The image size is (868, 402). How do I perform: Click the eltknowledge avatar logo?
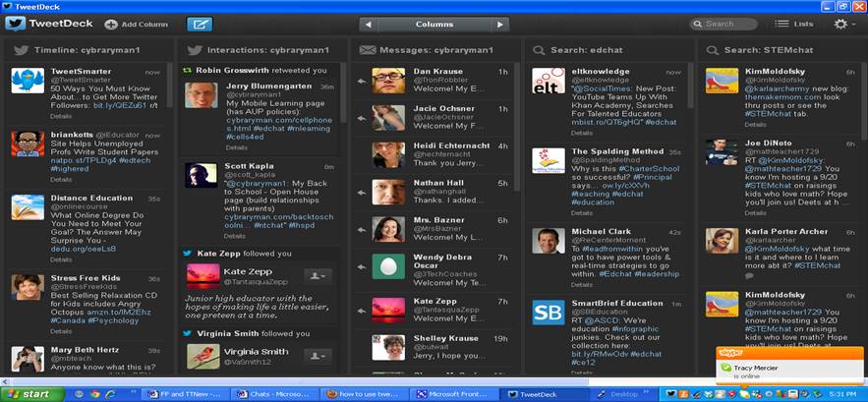click(549, 81)
